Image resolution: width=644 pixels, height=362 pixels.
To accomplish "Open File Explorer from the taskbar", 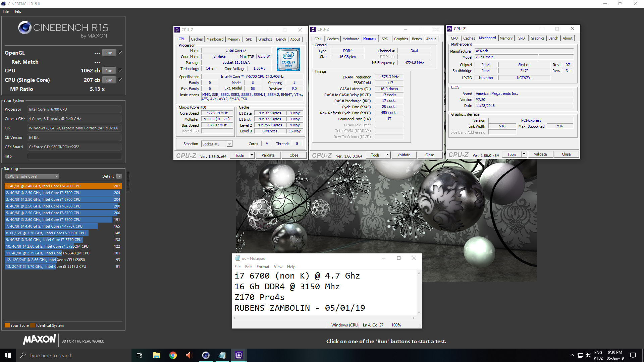I will [156, 355].
